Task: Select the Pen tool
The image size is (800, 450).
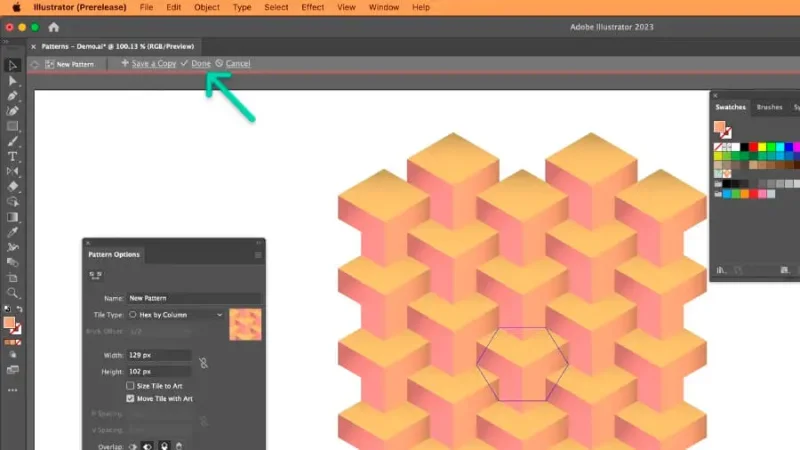Action: pos(12,96)
